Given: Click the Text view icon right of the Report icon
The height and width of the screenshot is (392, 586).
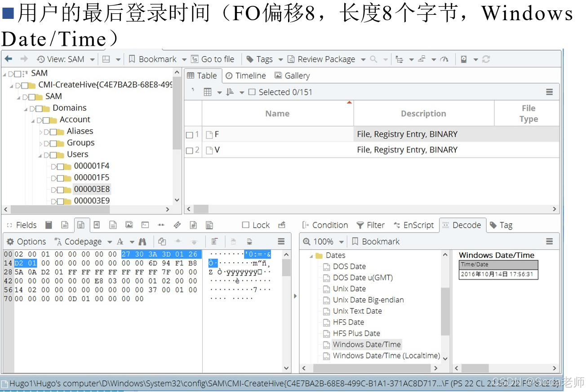Looking at the screenshot, I should pos(65,225).
